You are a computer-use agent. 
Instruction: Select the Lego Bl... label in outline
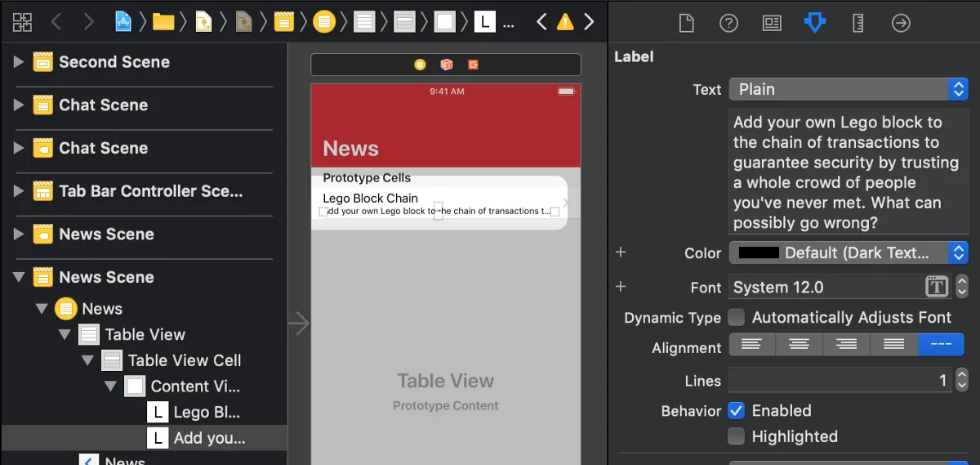[x=206, y=413]
